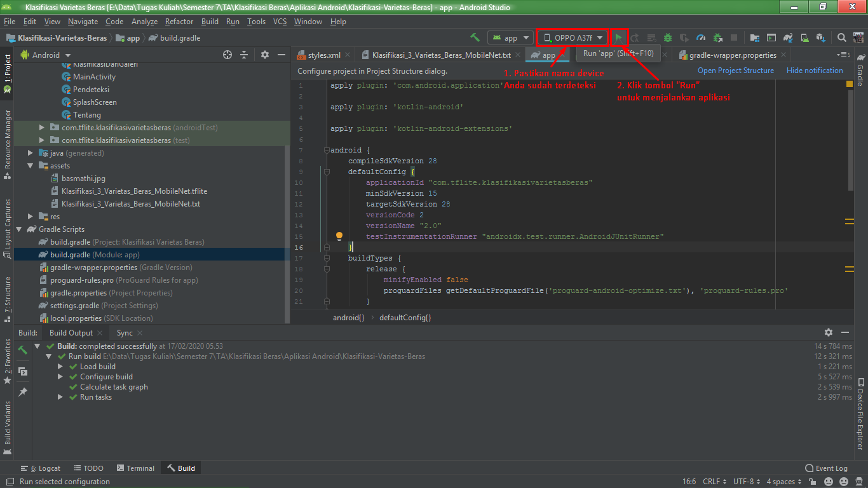Hide the Project panel with minus icon
The width and height of the screenshot is (868, 488).
[281, 55]
